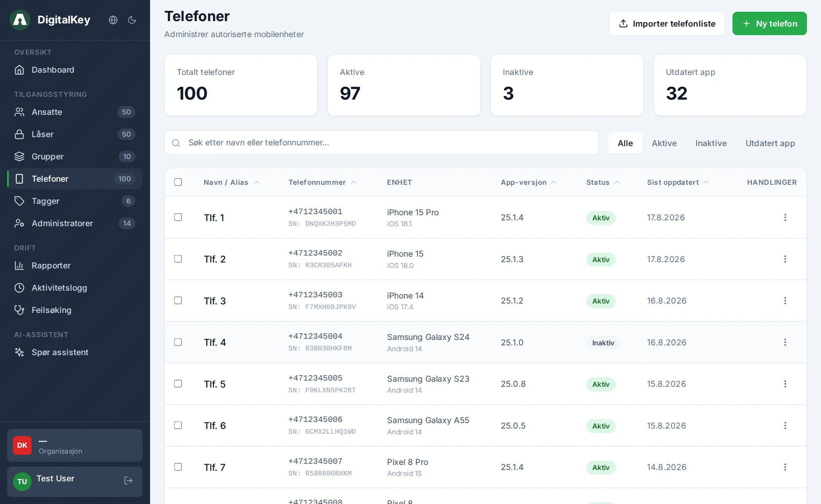The image size is (821, 504).
Task: Sort by Telefonnummer column
Action: click(323, 182)
